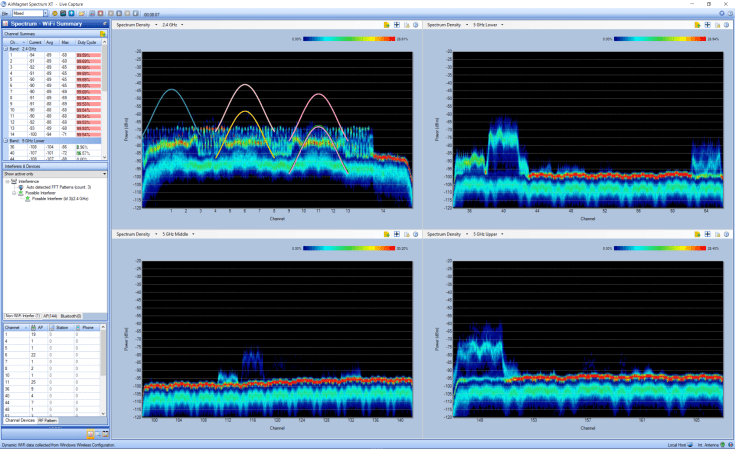Open the 5 GHz Lower band dropdown
This screenshot has width=735, height=449.
[489, 24]
